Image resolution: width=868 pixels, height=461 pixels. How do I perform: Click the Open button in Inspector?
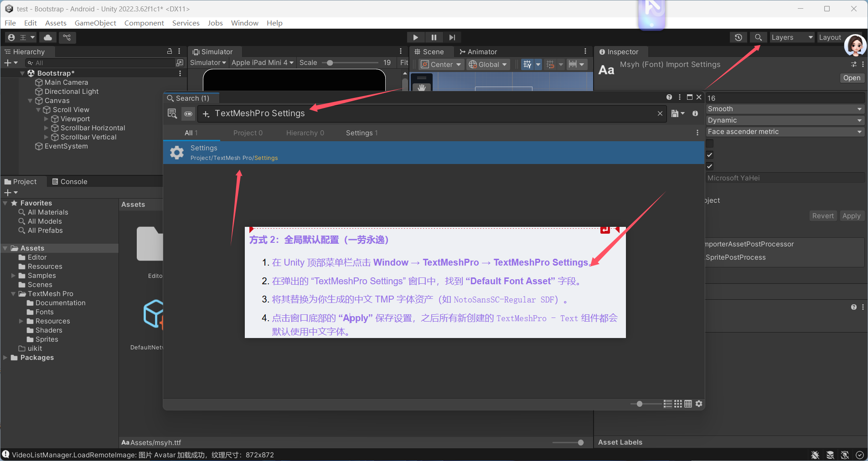click(852, 78)
